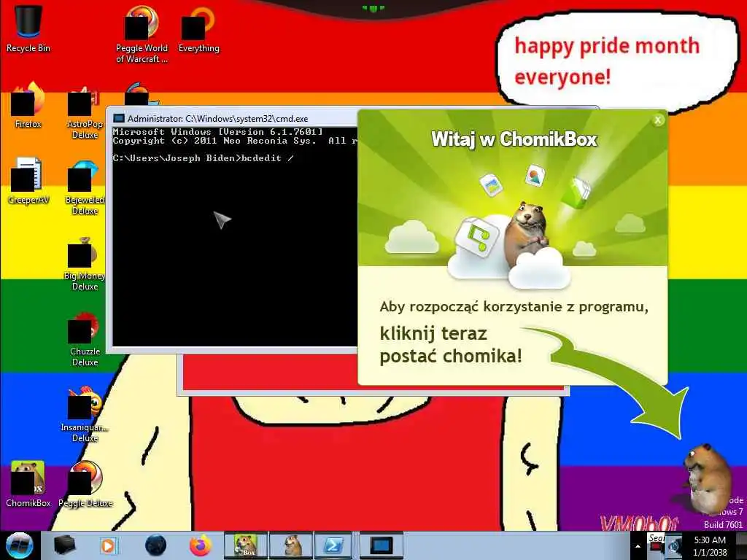The image size is (747, 560).
Task: Click the bcdedit command prompt line
Action: (204, 158)
